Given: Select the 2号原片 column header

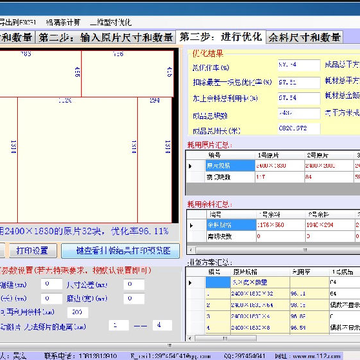Looking at the screenshot, I should [x=329, y=155].
